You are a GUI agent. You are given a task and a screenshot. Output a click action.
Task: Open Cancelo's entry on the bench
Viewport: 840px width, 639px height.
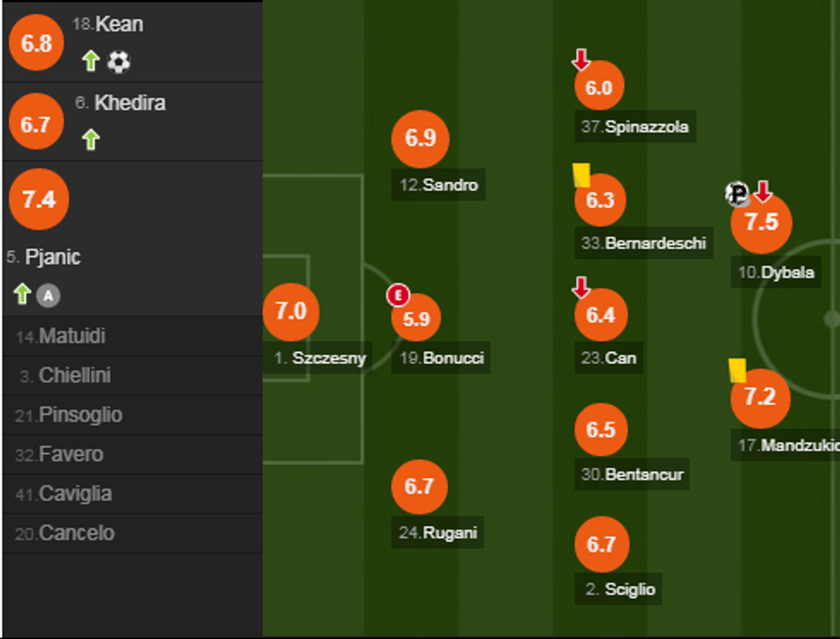point(76,533)
